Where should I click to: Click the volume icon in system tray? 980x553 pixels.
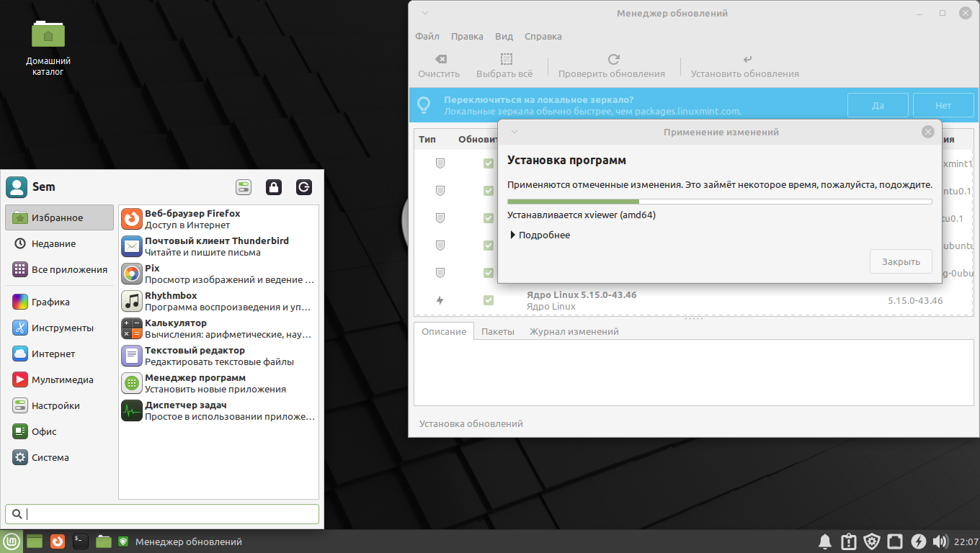point(940,541)
